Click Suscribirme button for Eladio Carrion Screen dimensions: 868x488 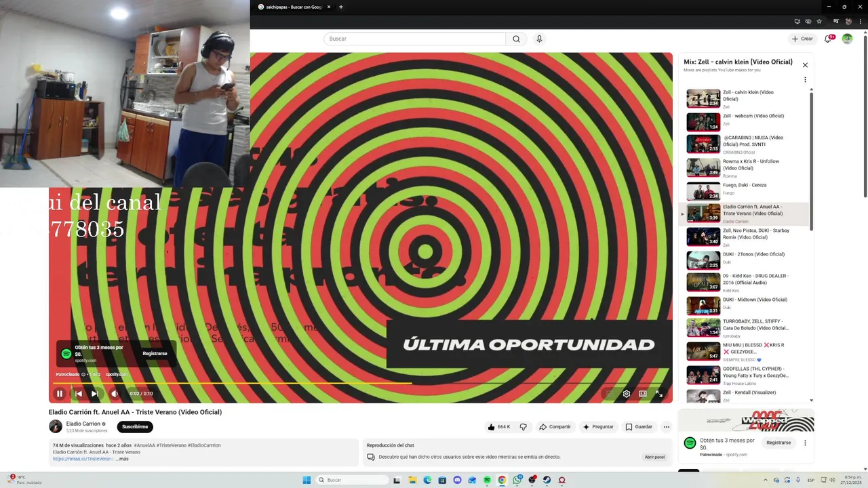(135, 427)
